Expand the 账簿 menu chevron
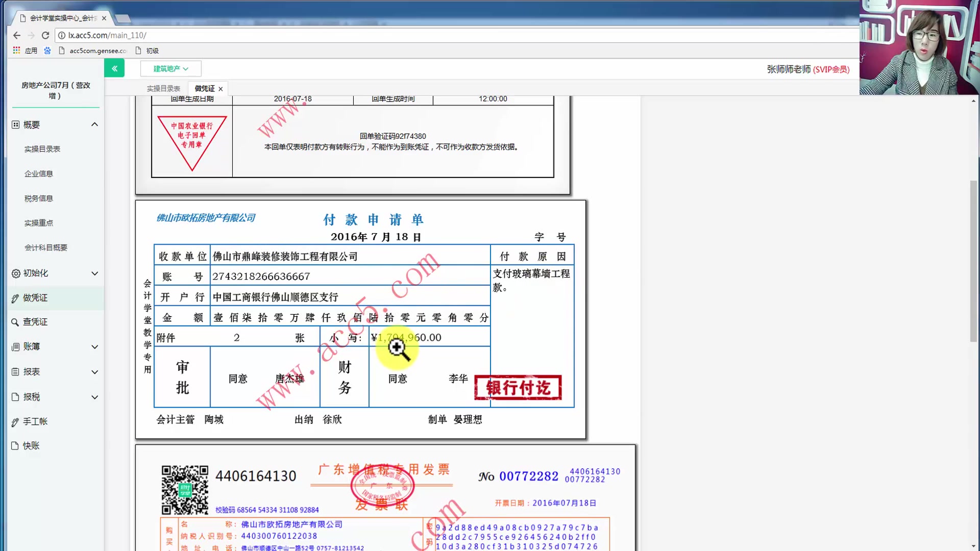This screenshot has width=980, height=551. pyautogui.click(x=94, y=347)
